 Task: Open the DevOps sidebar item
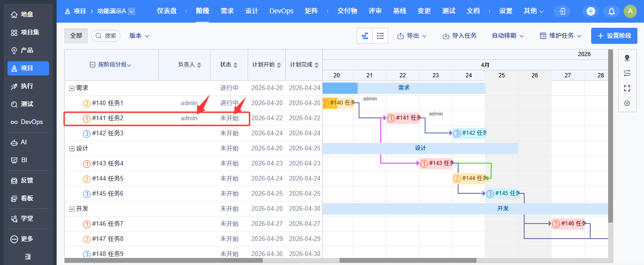(28, 122)
